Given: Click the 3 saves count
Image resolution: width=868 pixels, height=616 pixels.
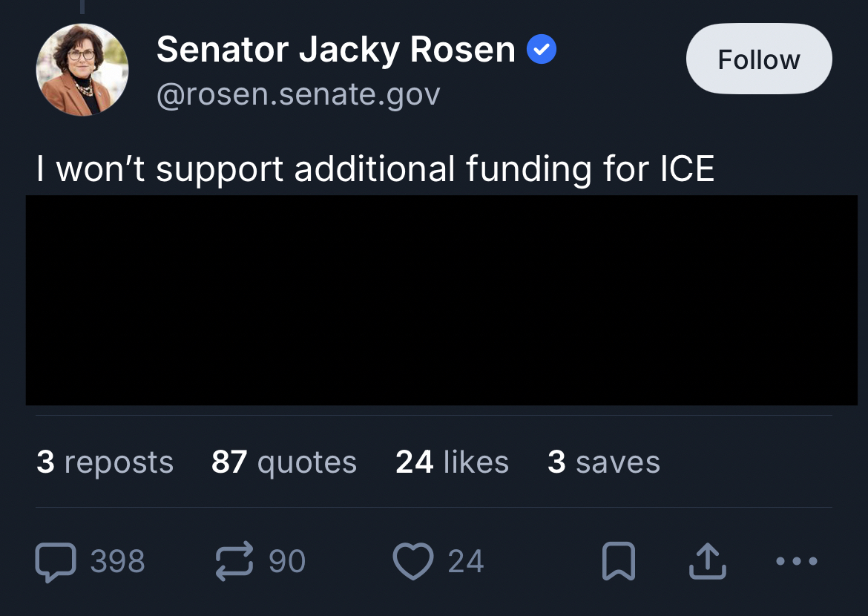Looking at the screenshot, I should point(603,462).
